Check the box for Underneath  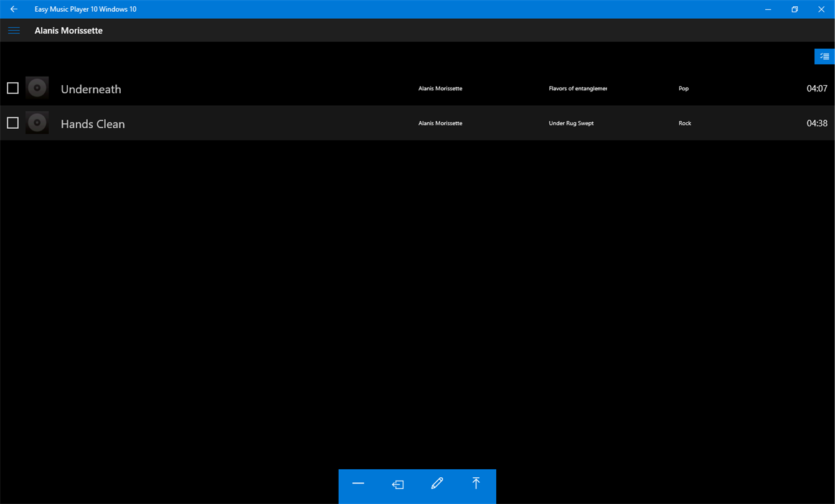pyautogui.click(x=12, y=88)
